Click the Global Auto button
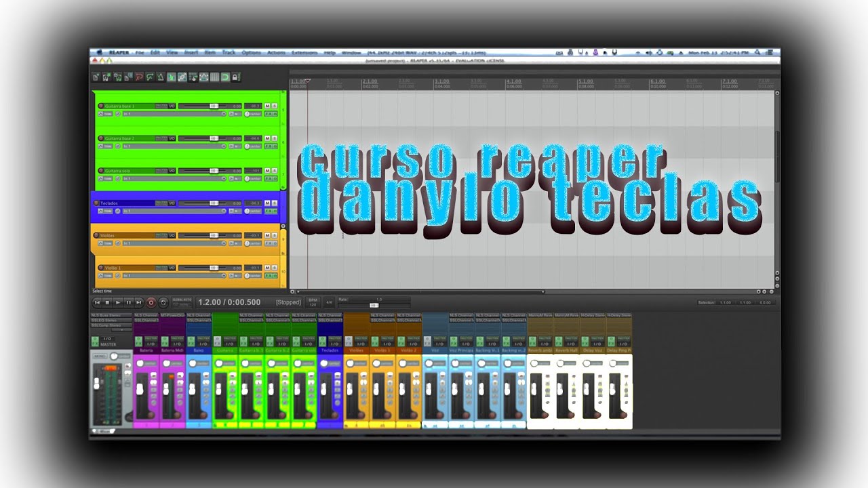 (182, 302)
